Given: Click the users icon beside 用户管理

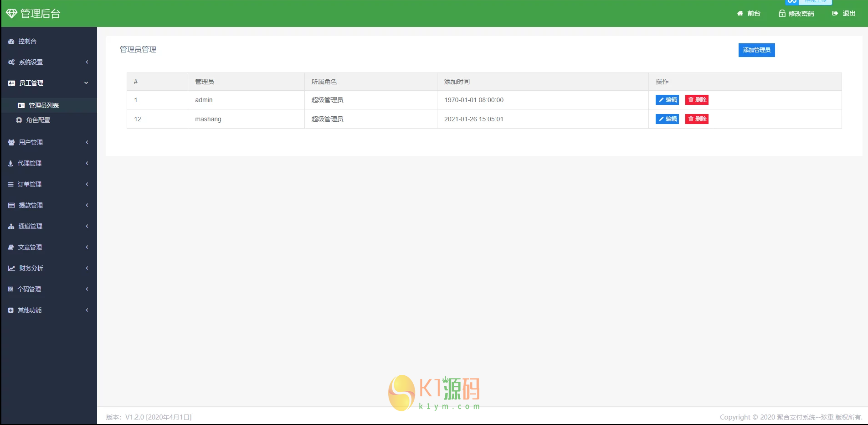Looking at the screenshot, I should click(x=11, y=142).
